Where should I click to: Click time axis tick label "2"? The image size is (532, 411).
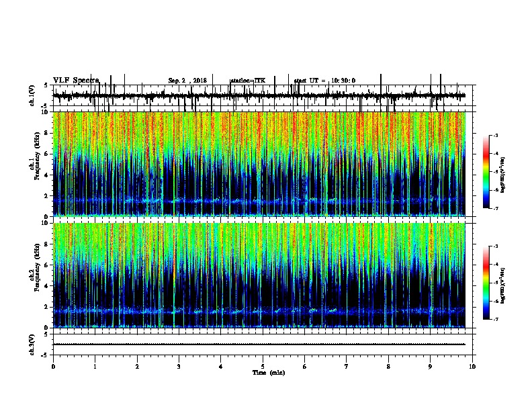(137, 367)
